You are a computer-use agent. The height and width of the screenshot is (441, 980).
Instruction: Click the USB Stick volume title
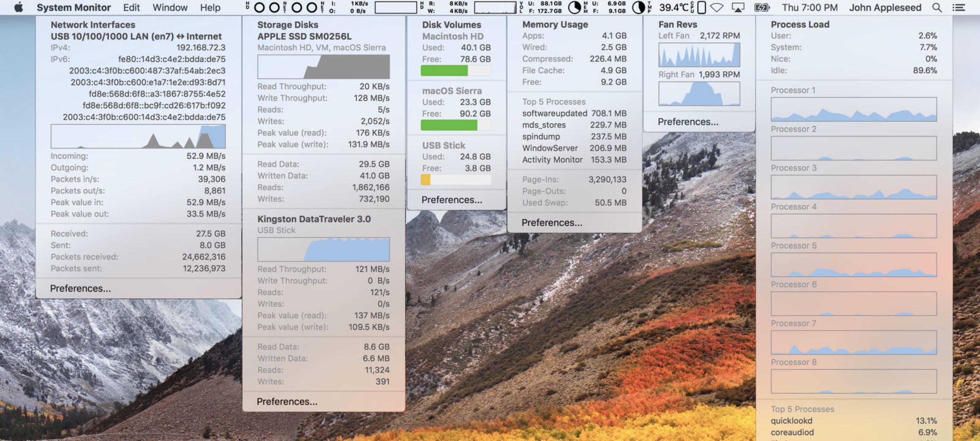pyautogui.click(x=444, y=145)
